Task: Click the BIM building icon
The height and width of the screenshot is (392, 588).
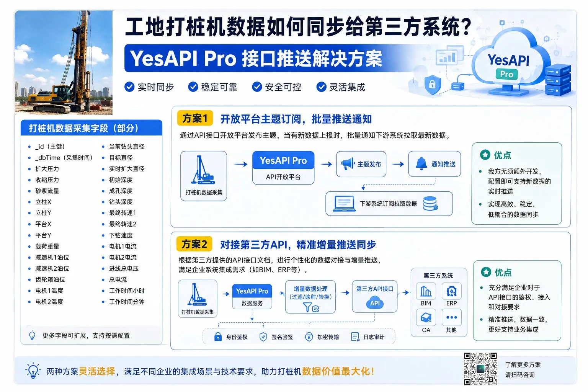Action: pos(426,291)
